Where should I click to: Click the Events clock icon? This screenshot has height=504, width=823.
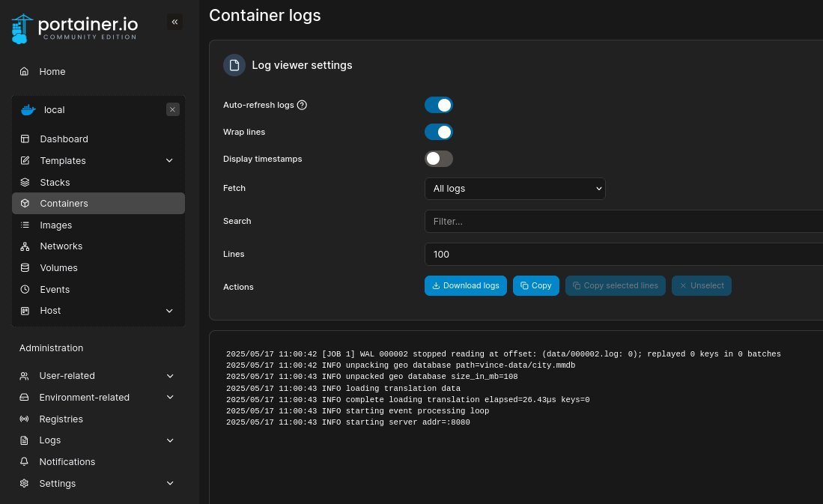tap(25, 289)
